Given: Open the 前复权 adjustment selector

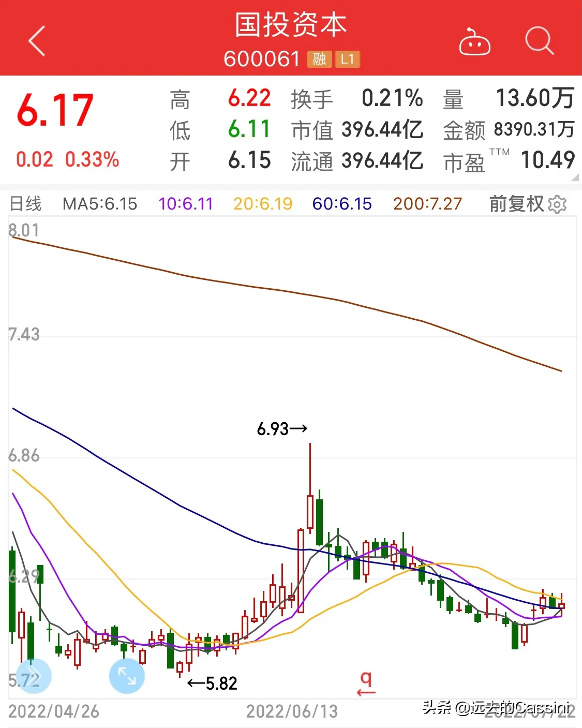Looking at the screenshot, I should [516, 204].
